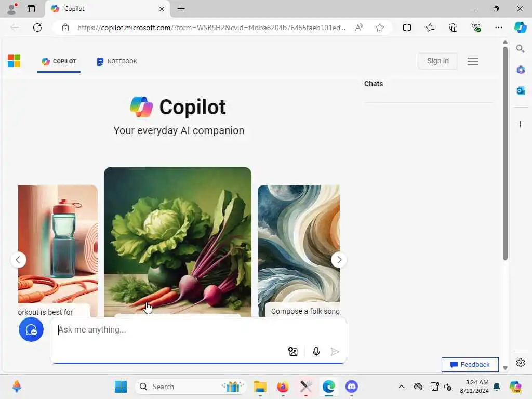Start a new topic with the blue chat button
The height and width of the screenshot is (399, 532).
pyautogui.click(x=31, y=329)
